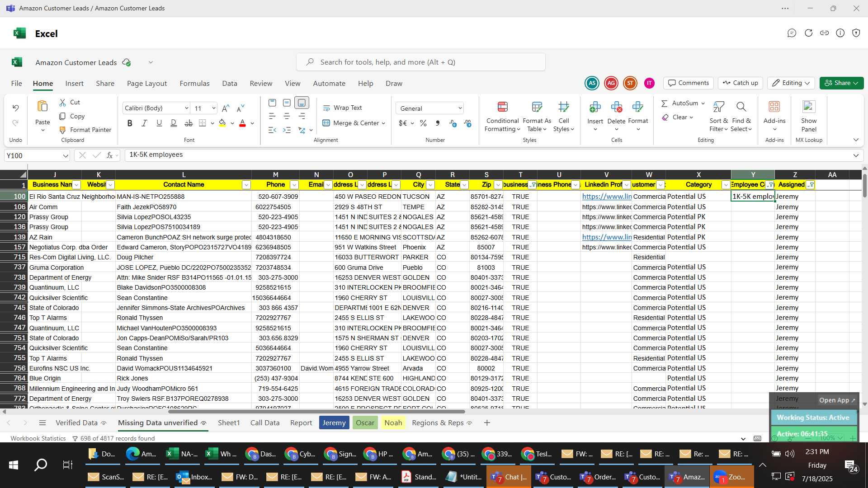The height and width of the screenshot is (488, 868).
Task: Click the fill color swatch
Action: point(222,123)
